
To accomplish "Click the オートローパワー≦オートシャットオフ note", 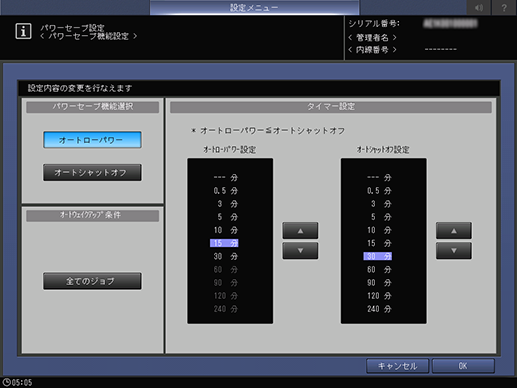I will tap(268, 131).
